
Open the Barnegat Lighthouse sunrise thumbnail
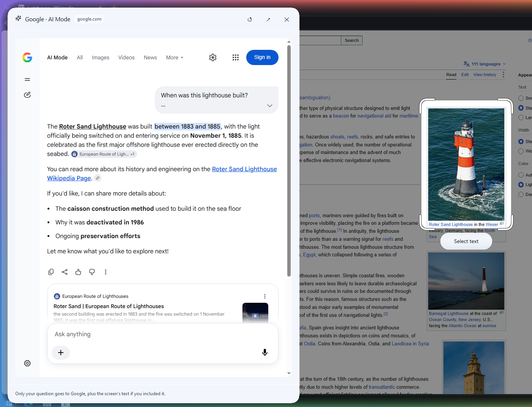466,281
